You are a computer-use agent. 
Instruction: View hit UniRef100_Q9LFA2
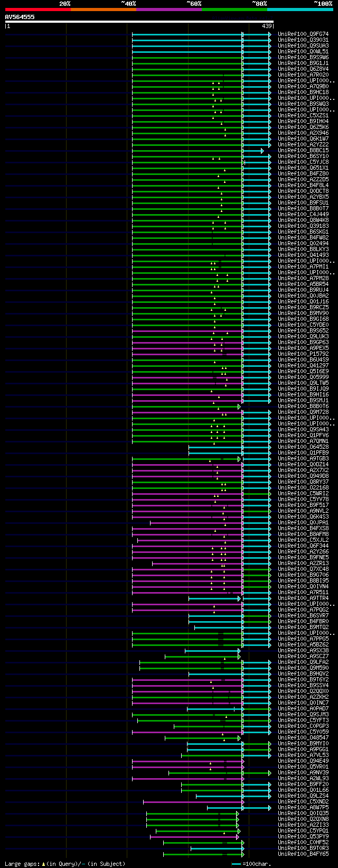point(303,662)
